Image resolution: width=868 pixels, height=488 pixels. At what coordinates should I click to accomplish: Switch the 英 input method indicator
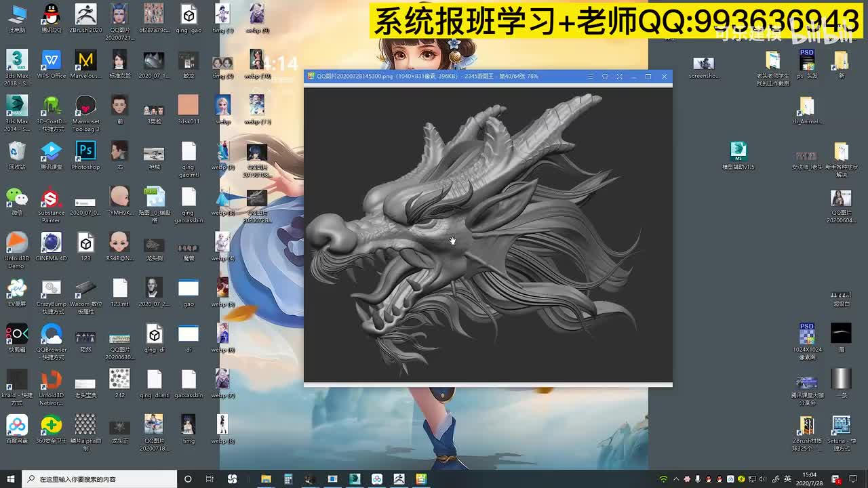tap(787, 479)
